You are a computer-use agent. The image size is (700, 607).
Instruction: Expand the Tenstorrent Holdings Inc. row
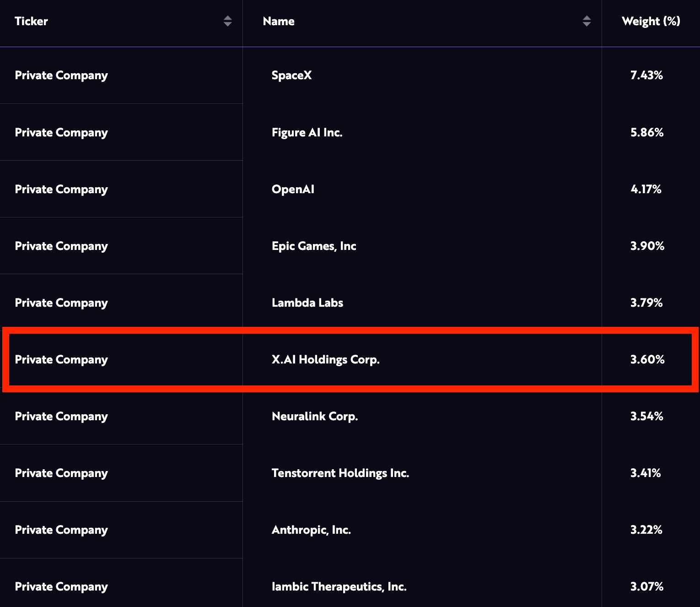340,473
